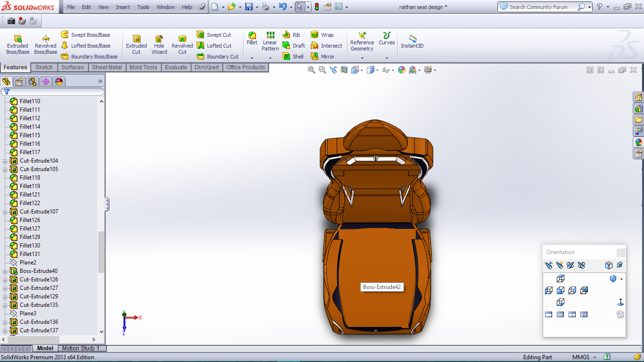Switch to single view layout

tap(549, 314)
